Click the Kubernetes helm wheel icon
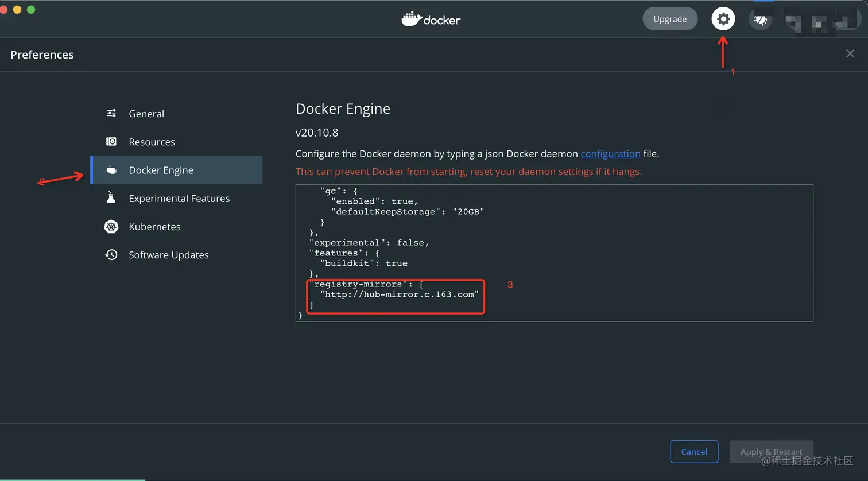The width and height of the screenshot is (868, 481). coord(111,227)
